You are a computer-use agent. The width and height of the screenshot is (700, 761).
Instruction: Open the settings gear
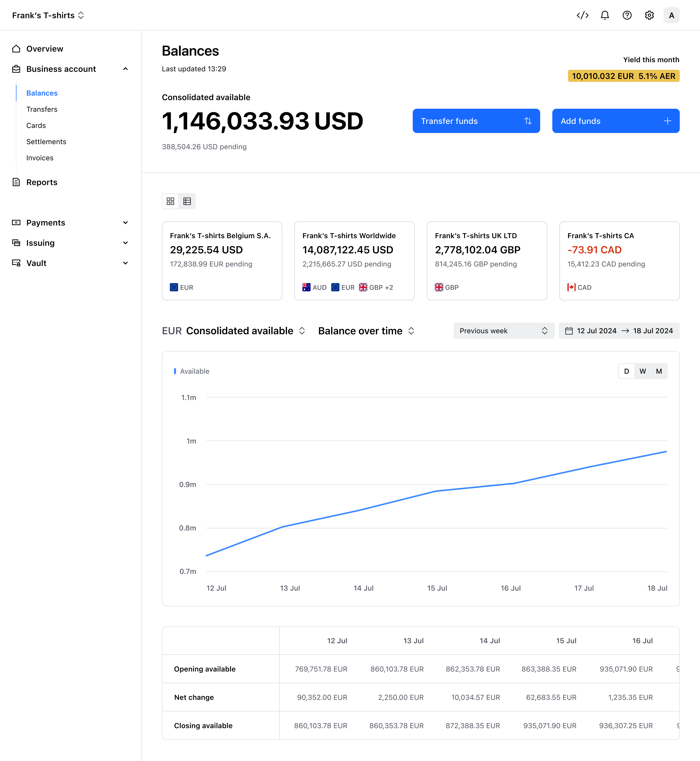(x=649, y=15)
